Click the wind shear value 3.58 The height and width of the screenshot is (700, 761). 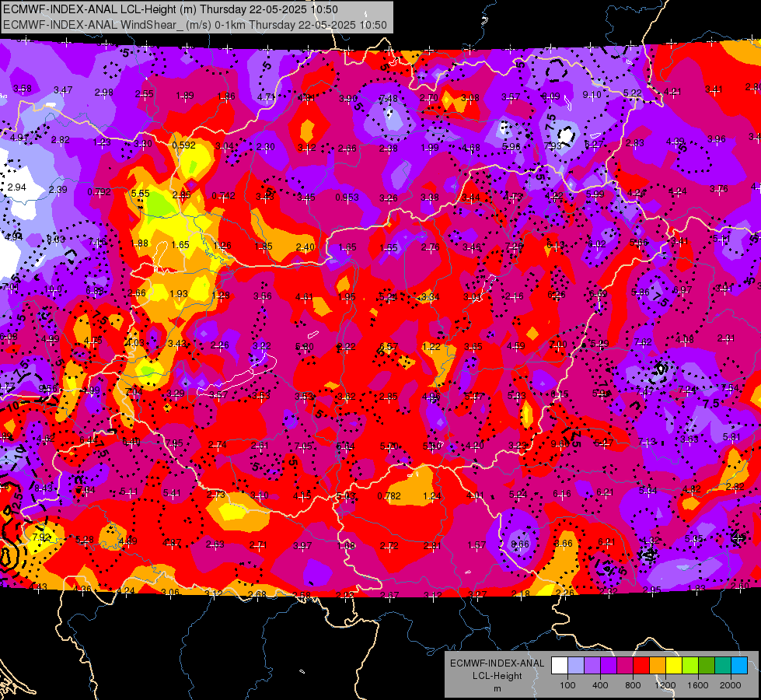click(x=23, y=89)
